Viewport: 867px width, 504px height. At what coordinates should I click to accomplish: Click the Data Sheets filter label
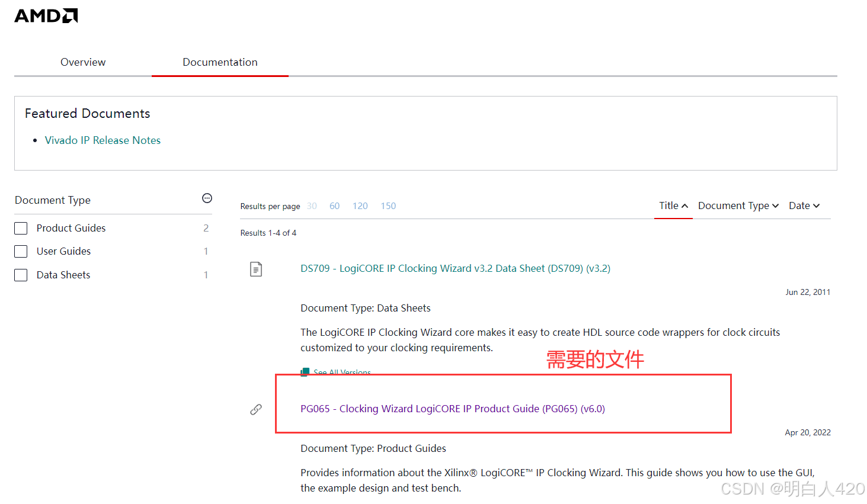click(x=63, y=275)
